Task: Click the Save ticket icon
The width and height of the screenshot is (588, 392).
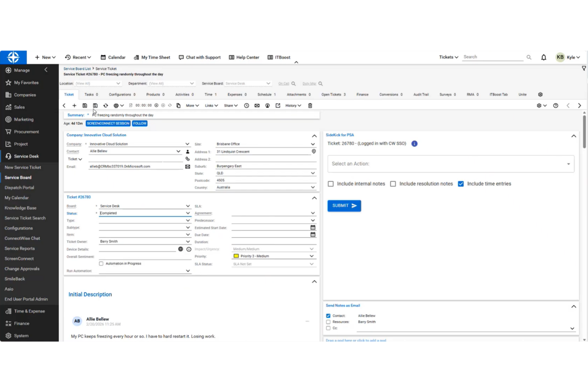Action: (x=85, y=105)
